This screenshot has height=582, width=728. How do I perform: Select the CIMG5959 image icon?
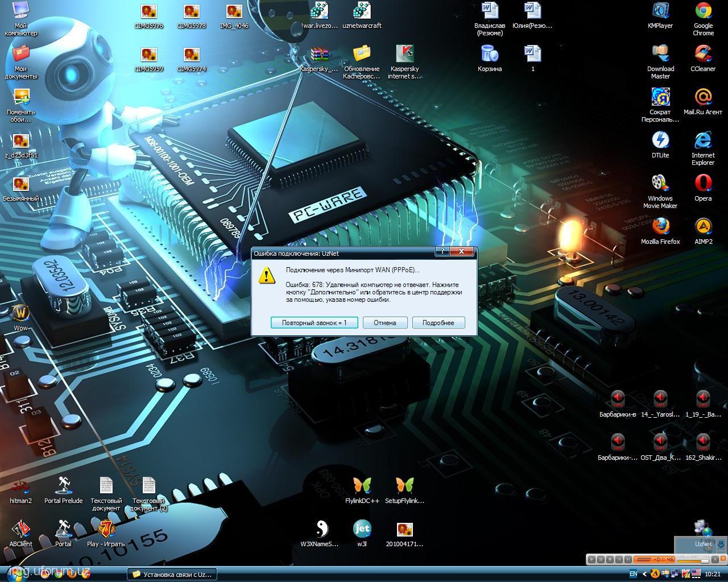point(149,59)
